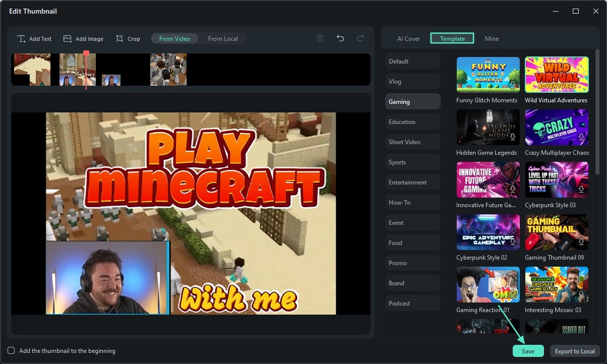Switch source to From Video

(x=175, y=39)
